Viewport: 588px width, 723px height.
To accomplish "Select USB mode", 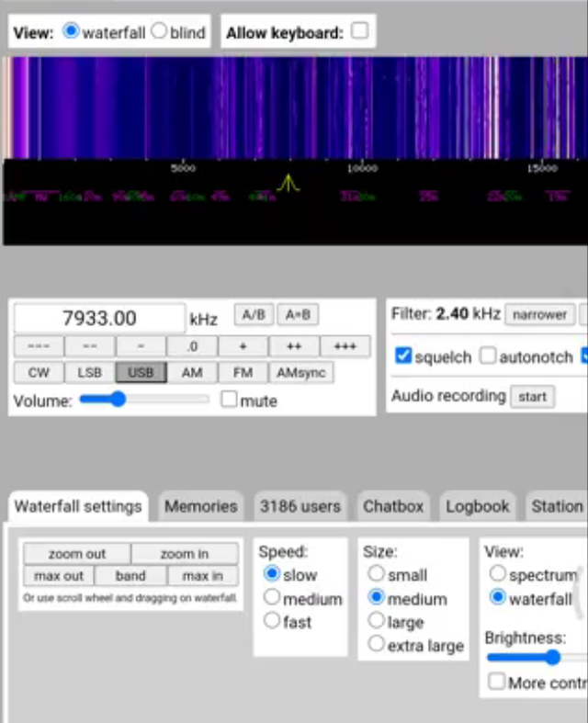I will click(141, 373).
